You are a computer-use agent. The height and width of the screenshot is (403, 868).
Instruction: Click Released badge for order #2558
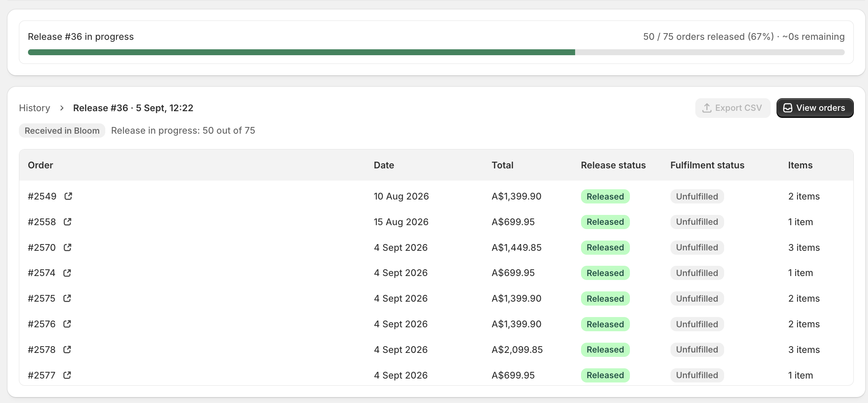point(605,222)
